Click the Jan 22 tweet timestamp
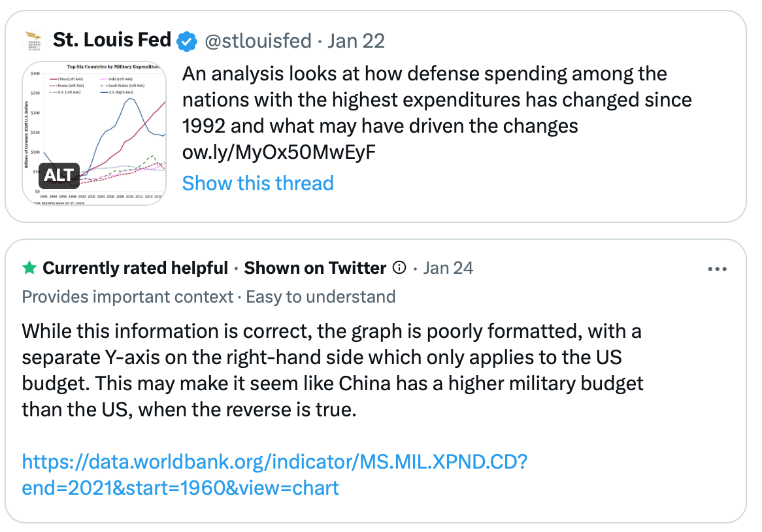 (356, 41)
